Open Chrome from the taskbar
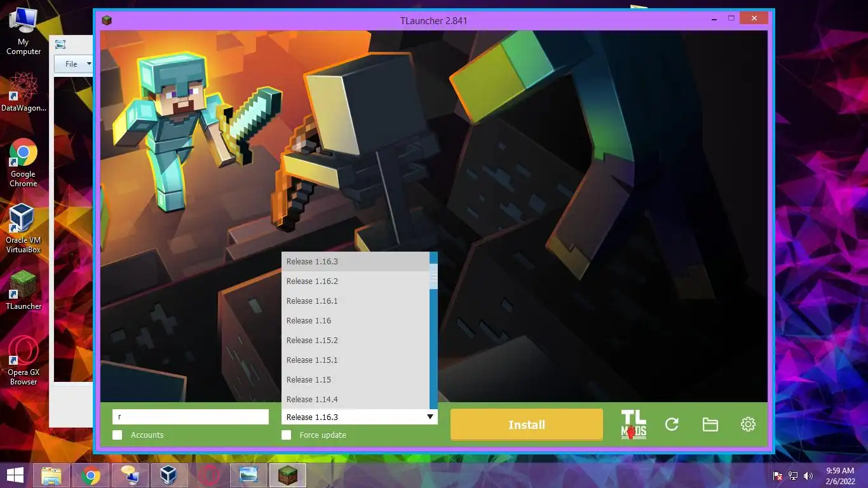 pyautogui.click(x=91, y=475)
